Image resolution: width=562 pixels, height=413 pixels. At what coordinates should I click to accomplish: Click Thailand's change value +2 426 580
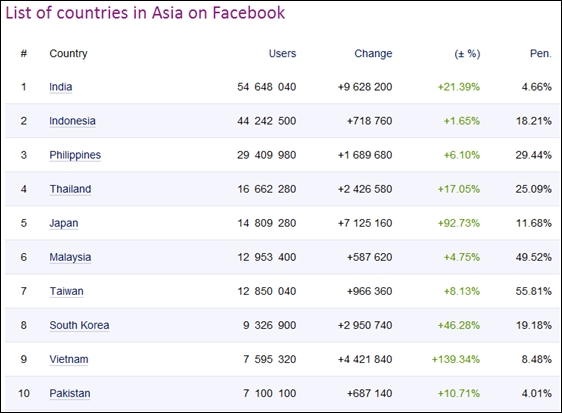[x=365, y=189]
